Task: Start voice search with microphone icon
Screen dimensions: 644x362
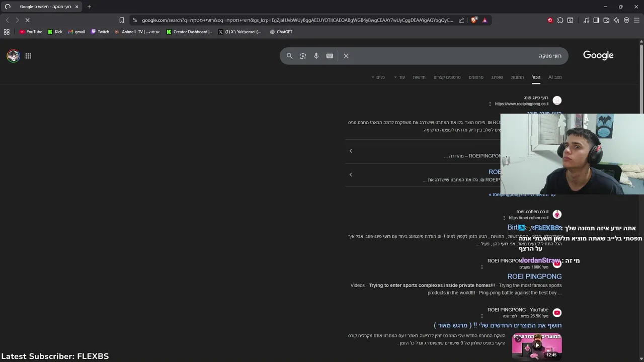Action: [316, 56]
